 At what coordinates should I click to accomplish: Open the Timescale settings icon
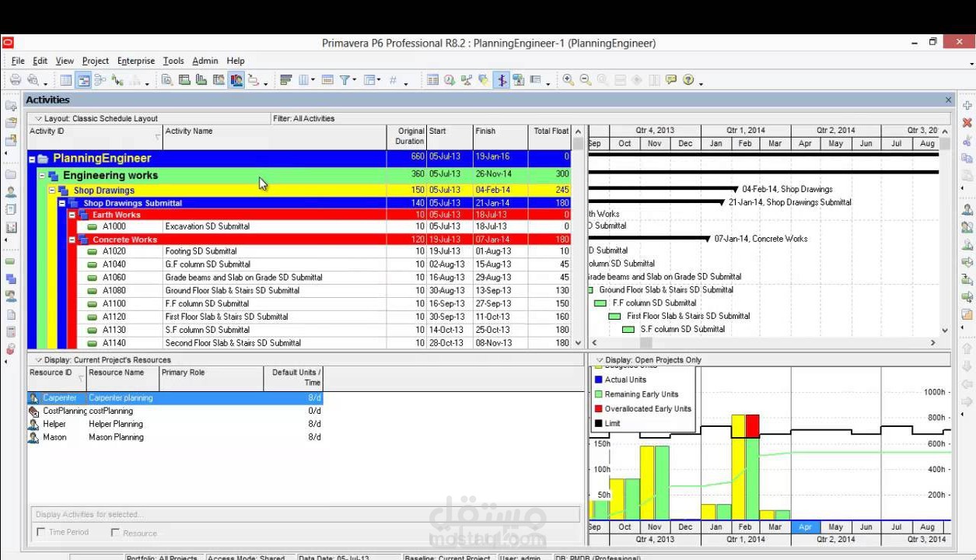[x=327, y=79]
